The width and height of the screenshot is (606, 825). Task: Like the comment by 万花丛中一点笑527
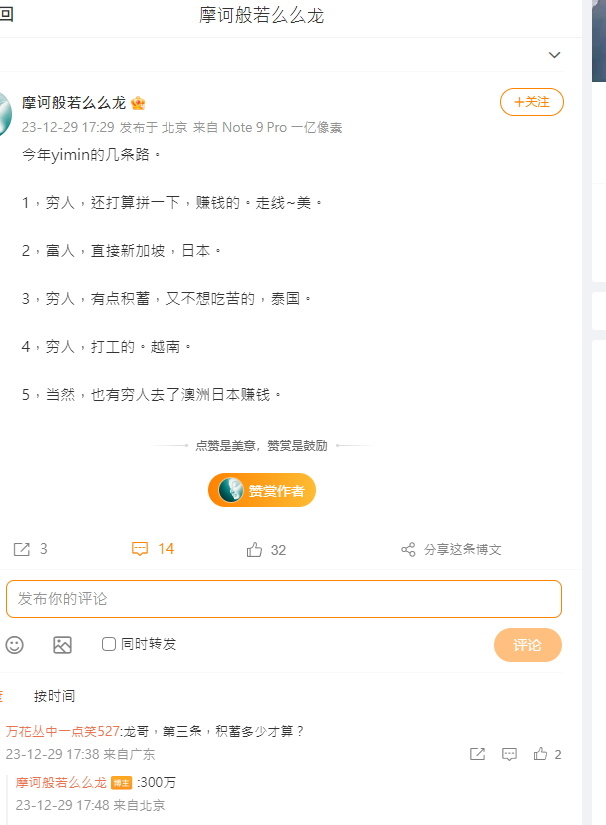(x=540, y=754)
